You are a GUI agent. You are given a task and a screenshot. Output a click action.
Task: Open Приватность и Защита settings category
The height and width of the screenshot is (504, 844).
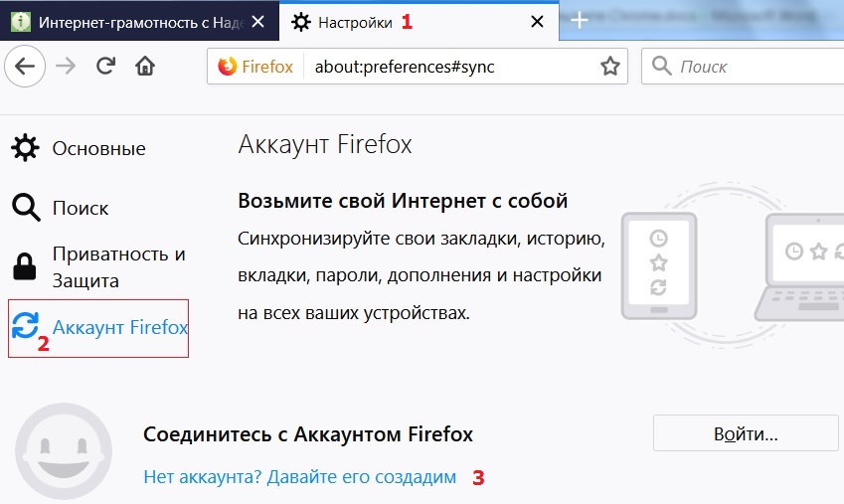tap(98, 267)
